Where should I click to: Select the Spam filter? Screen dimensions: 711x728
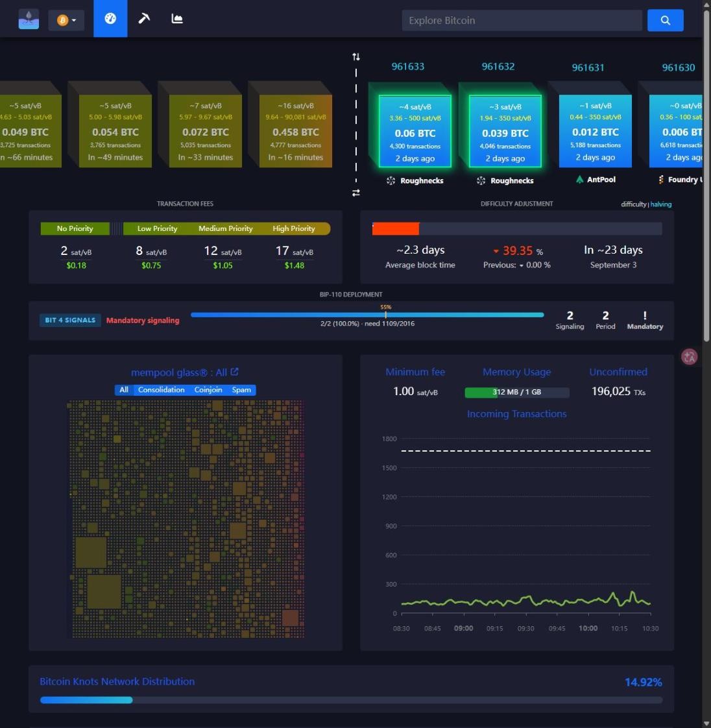[241, 390]
